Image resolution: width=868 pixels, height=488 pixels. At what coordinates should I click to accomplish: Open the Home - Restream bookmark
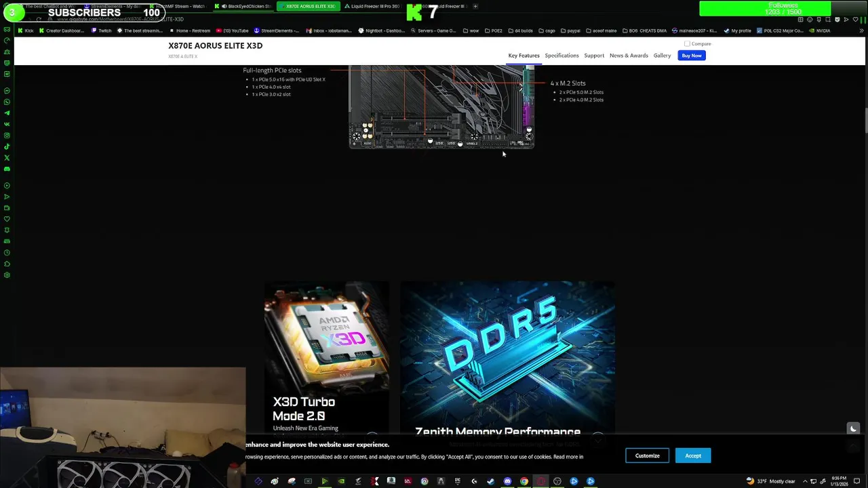[191, 30]
